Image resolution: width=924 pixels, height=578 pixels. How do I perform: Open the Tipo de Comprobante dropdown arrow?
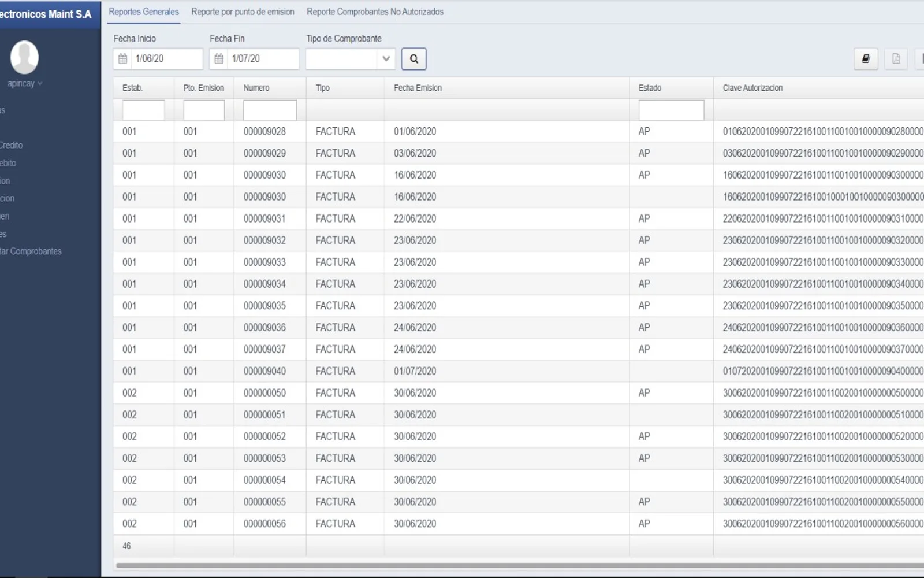click(386, 58)
